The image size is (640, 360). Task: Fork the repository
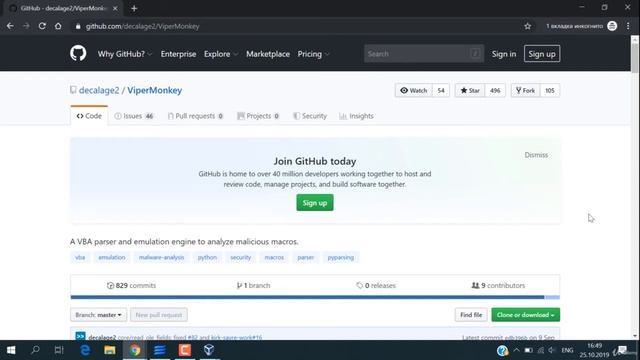[x=525, y=90]
